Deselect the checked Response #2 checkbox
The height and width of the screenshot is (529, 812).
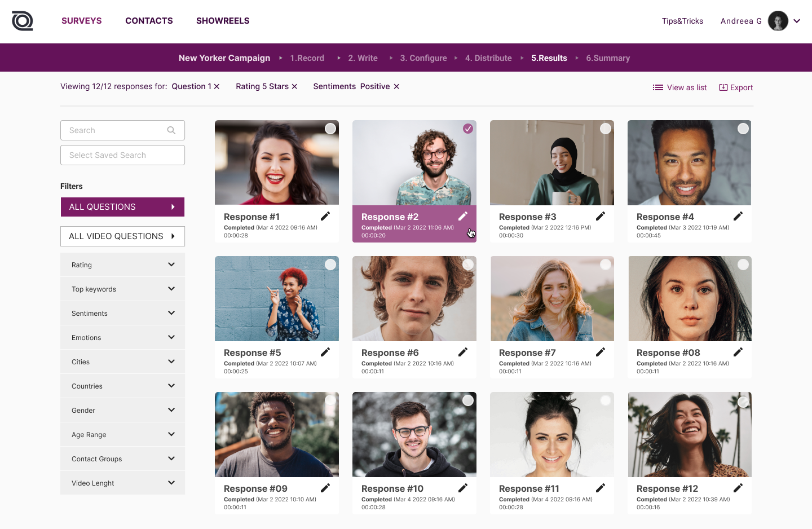click(x=468, y=129)
